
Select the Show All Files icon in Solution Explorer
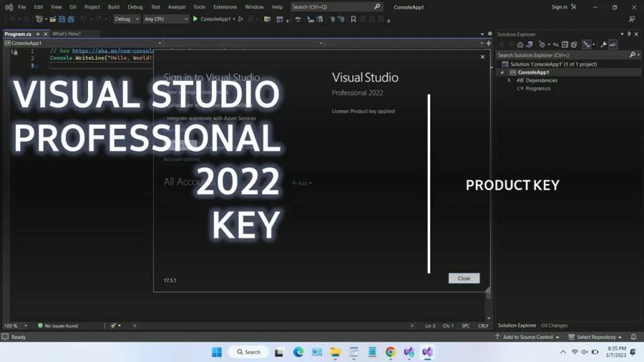coord(574,44)
